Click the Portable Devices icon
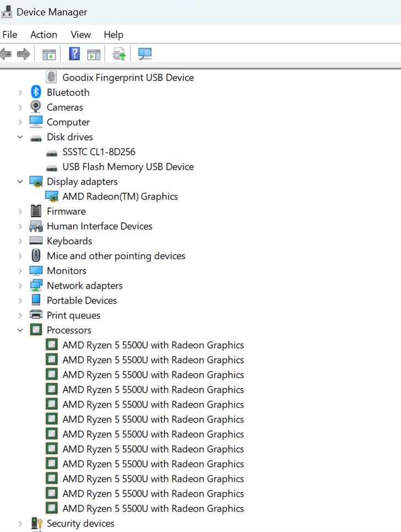Image resolution: width=401 pixels, height=532 pixels. [x=36, y=300]
